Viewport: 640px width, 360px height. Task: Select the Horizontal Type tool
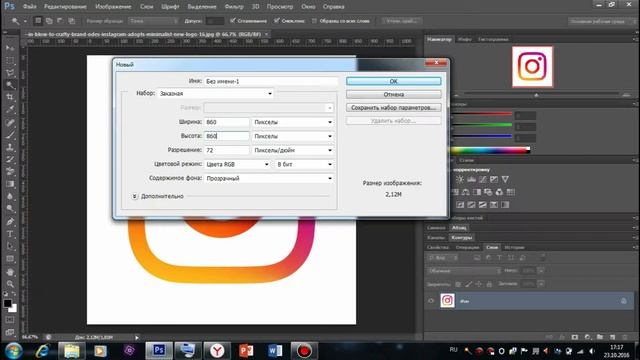[10, 234]
